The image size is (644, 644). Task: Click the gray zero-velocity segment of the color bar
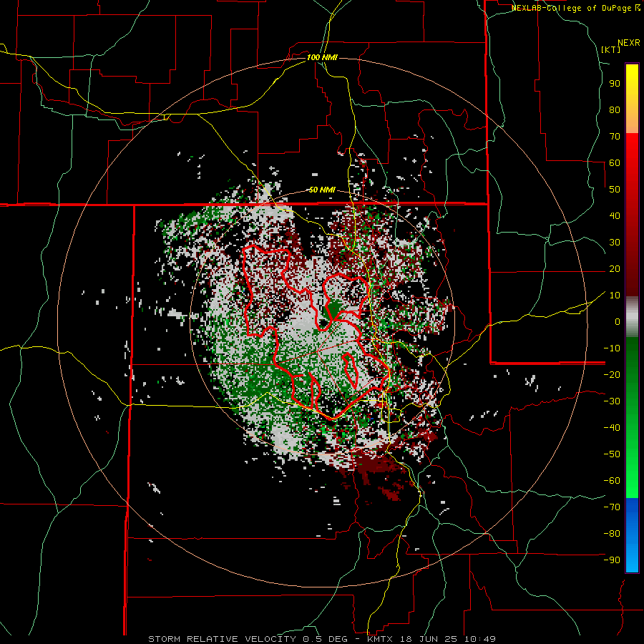(632, 317)
